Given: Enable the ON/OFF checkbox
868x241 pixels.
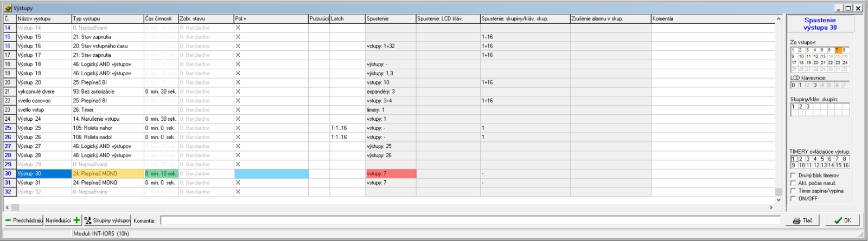Looking at the screenshot, I should tap(793, 198).
